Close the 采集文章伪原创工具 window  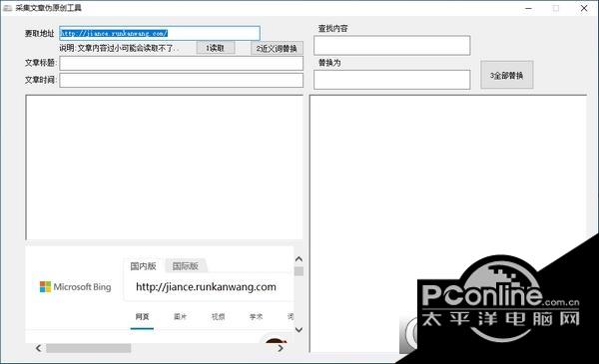584,8
